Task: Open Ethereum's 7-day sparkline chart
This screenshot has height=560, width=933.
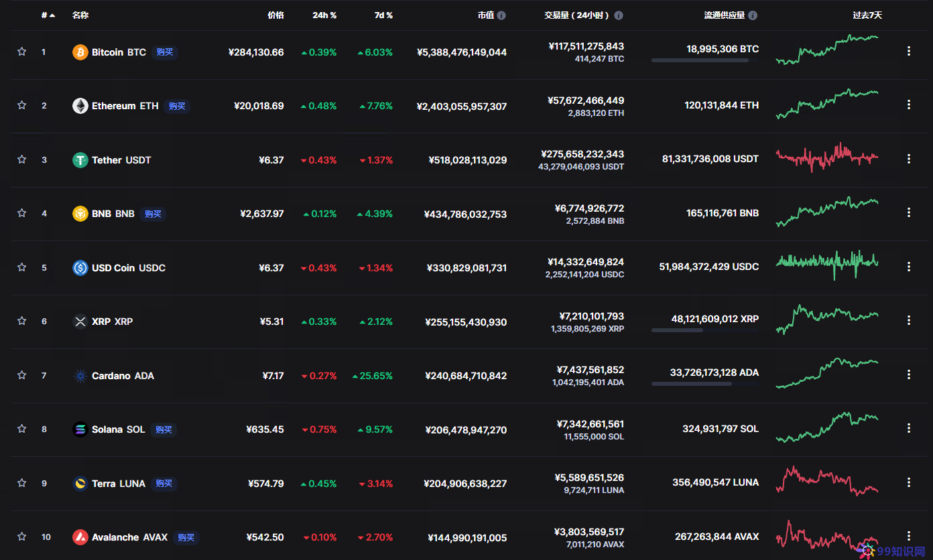Action: click(x=827, y=104)
